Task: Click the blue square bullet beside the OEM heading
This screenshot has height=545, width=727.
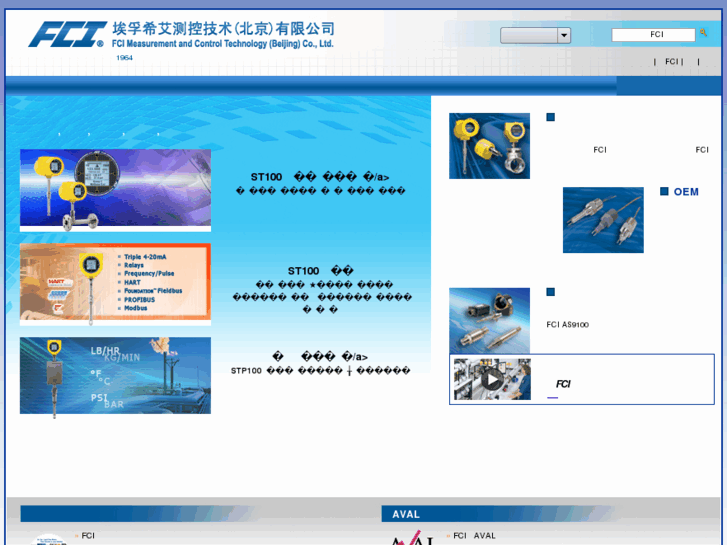Action: (664, 191)
